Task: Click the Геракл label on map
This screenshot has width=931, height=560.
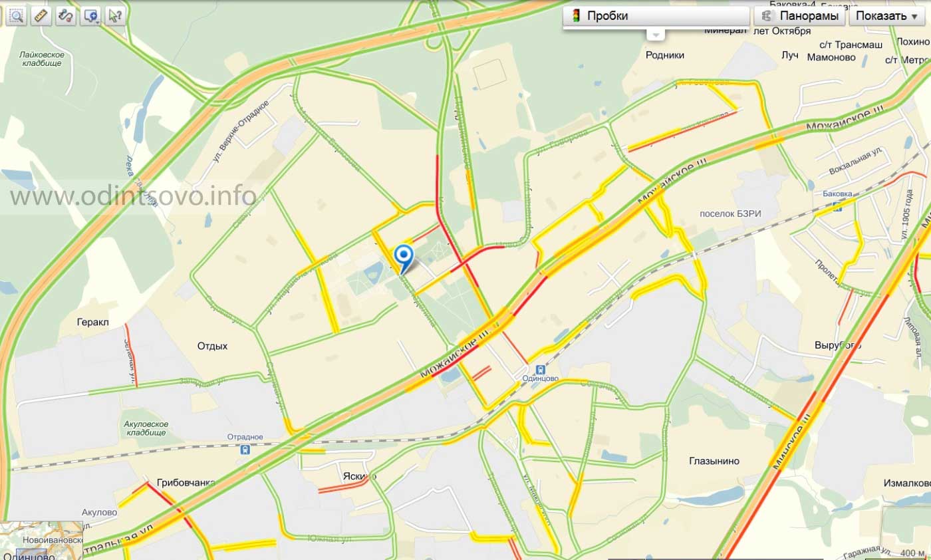Action: (x=92, y=323)
